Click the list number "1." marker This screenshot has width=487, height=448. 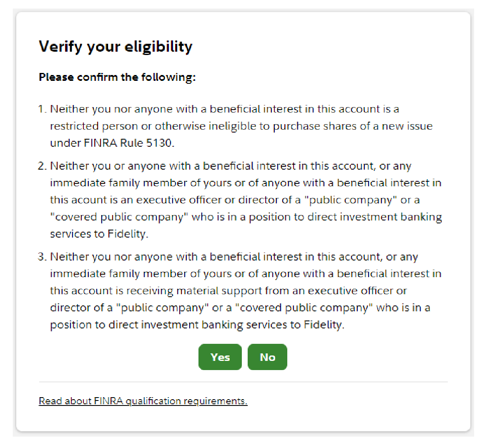[x=42, y=109]
